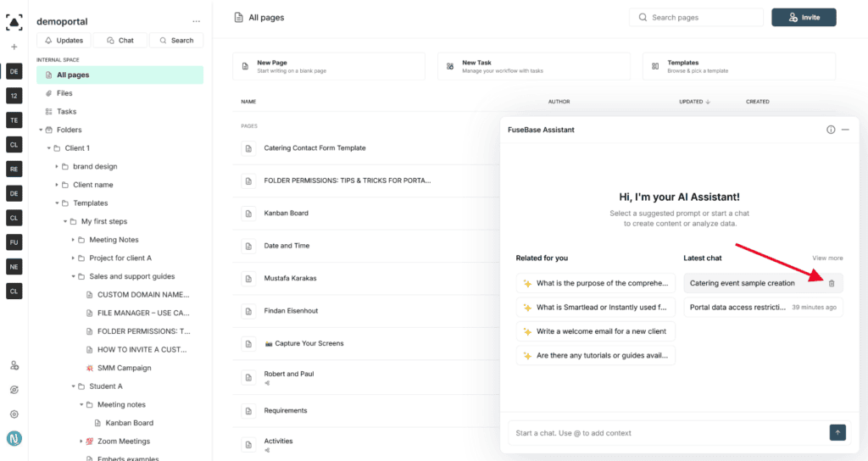The image size is (868, 461).
Task: Expand the Project for client A folder
Action: 73,258
